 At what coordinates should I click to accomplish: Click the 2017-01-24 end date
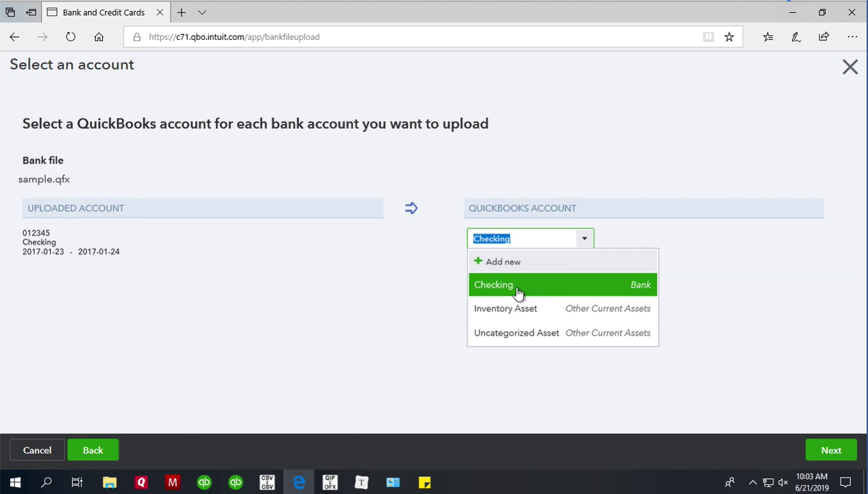99,252
